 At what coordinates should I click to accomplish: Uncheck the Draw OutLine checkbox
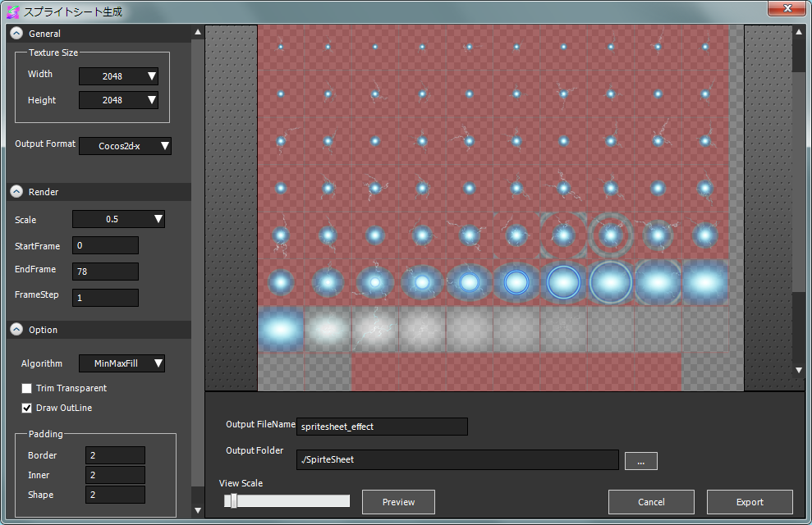[x=26, y=408]
